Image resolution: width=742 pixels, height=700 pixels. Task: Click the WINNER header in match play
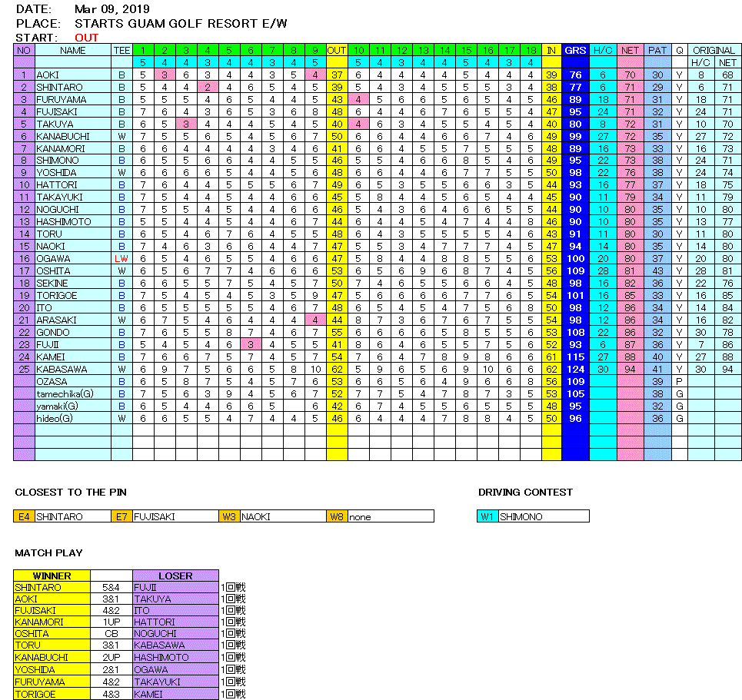pos(52,576)
